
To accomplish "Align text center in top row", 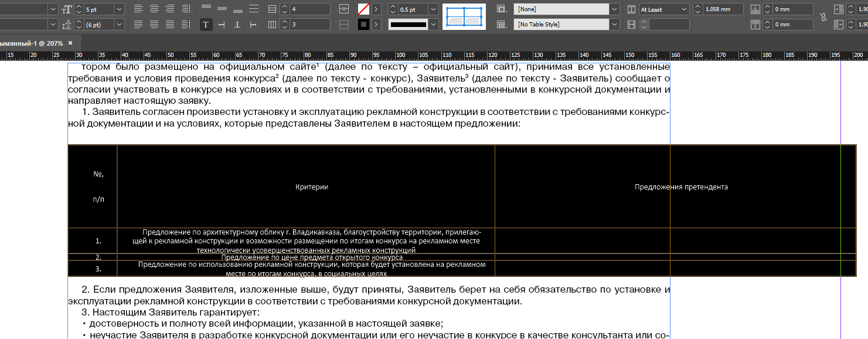I will tap(154, 9).
